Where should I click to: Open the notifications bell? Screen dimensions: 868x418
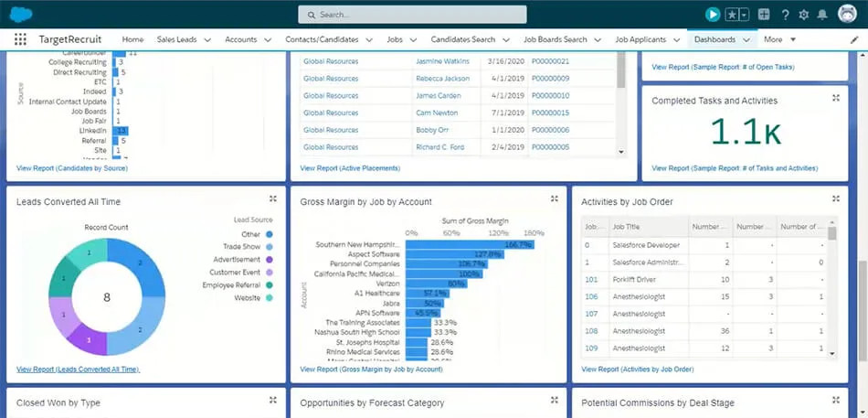822,15
